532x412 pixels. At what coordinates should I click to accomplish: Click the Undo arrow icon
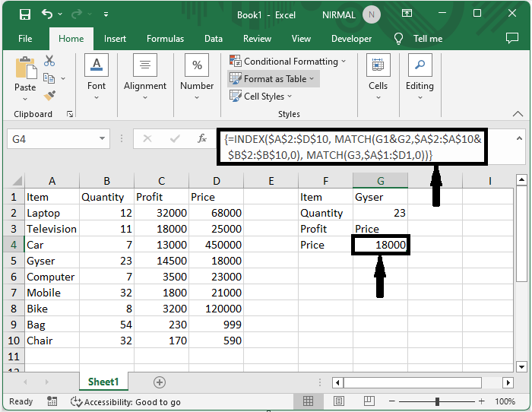click(x=49, y=14)
